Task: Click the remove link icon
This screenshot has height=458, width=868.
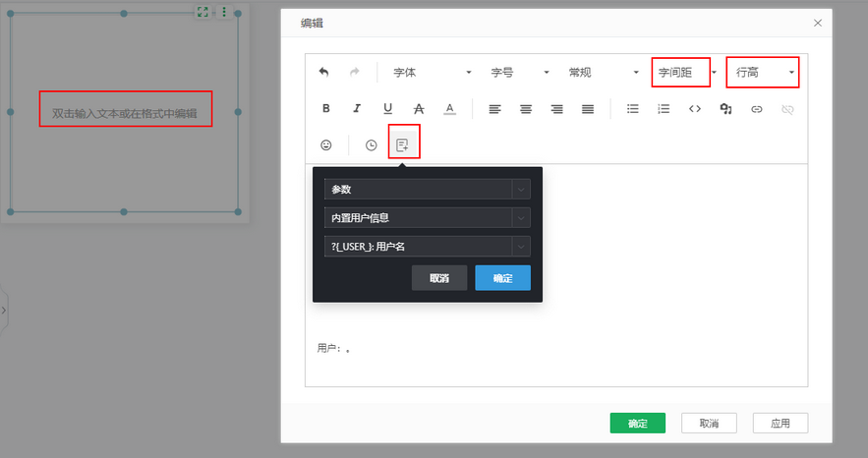Action: (787, 109)
